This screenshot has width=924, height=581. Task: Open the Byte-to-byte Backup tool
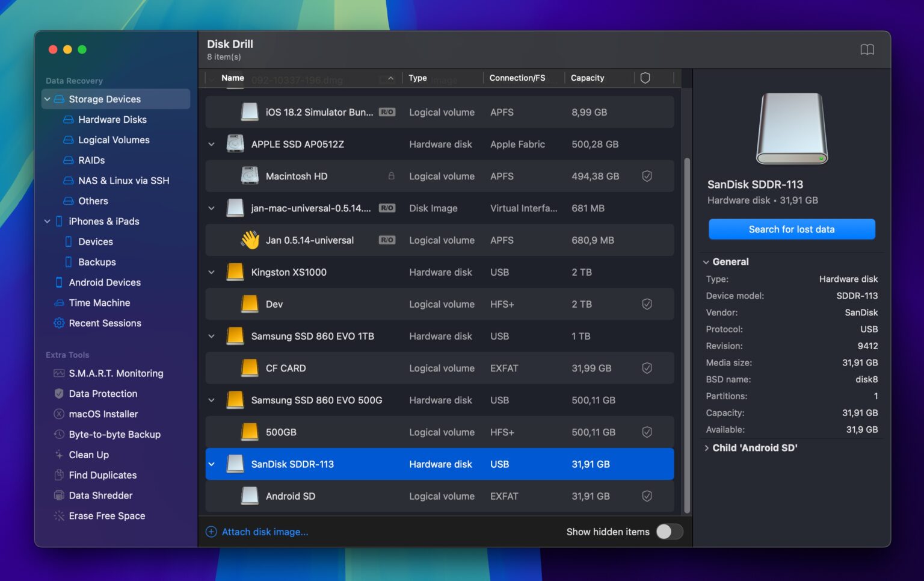pyautogui.click(x=114, y=434)
